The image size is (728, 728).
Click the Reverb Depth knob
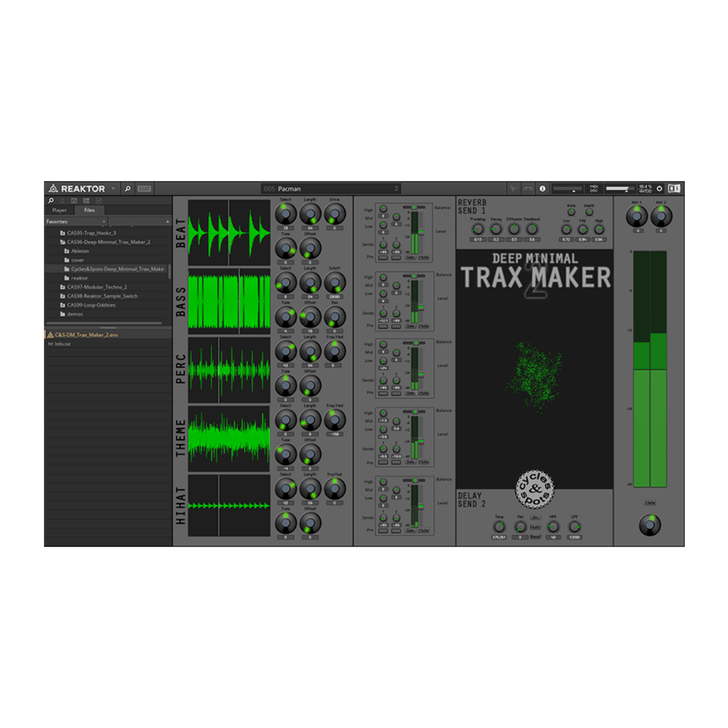[589, 213]
